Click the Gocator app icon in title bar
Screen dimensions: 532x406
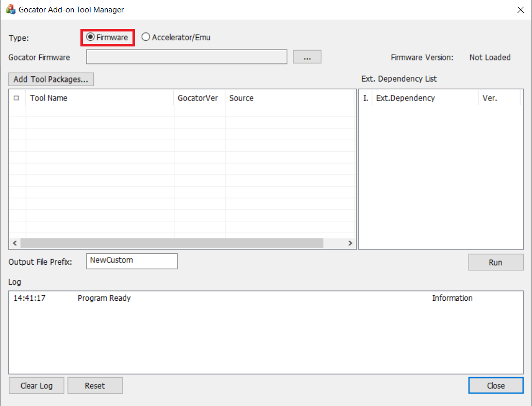10,9
